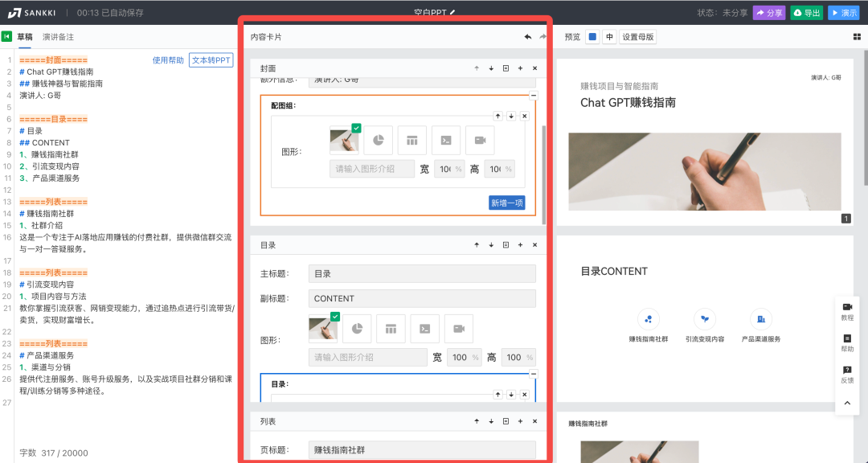Select code block graphic type in 目录 card
868x463 pixels.
pos(424,329)
